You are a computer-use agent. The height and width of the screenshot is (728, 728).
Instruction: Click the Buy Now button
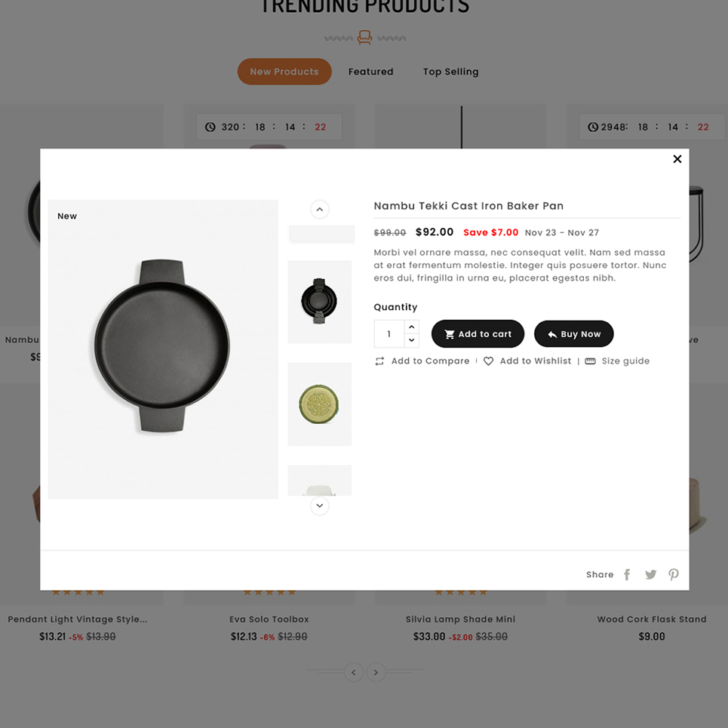[574, 333]
